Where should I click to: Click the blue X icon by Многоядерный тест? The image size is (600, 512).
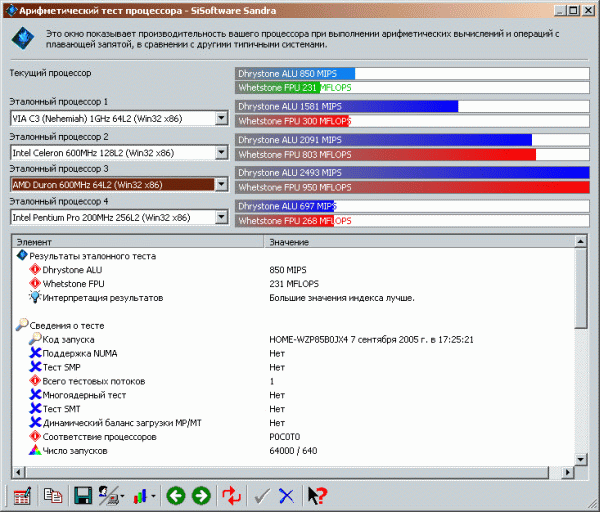[x=35, y=395]
